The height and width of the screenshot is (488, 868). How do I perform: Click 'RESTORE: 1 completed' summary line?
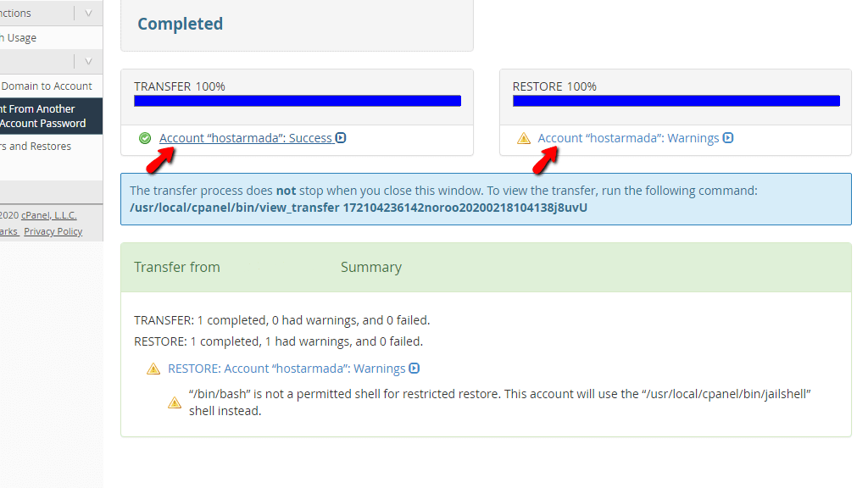coord(278,341)
